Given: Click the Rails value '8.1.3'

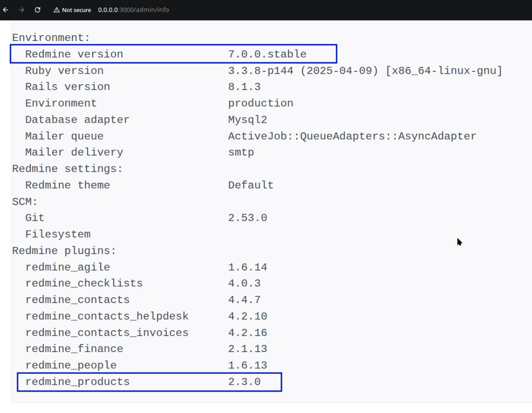Looking at the screenshot, I should pos(244,87).
